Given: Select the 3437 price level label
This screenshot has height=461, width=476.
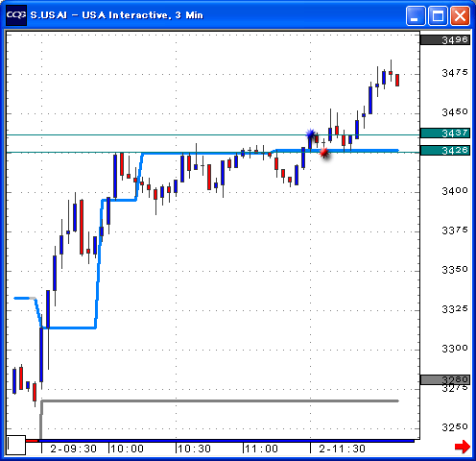Looking at the screenshot, I should (445, 133).
